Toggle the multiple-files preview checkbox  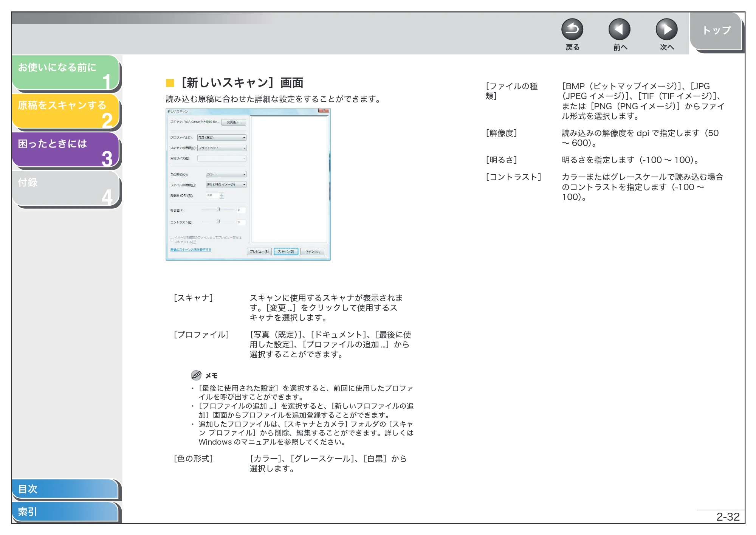pos(172,240)
